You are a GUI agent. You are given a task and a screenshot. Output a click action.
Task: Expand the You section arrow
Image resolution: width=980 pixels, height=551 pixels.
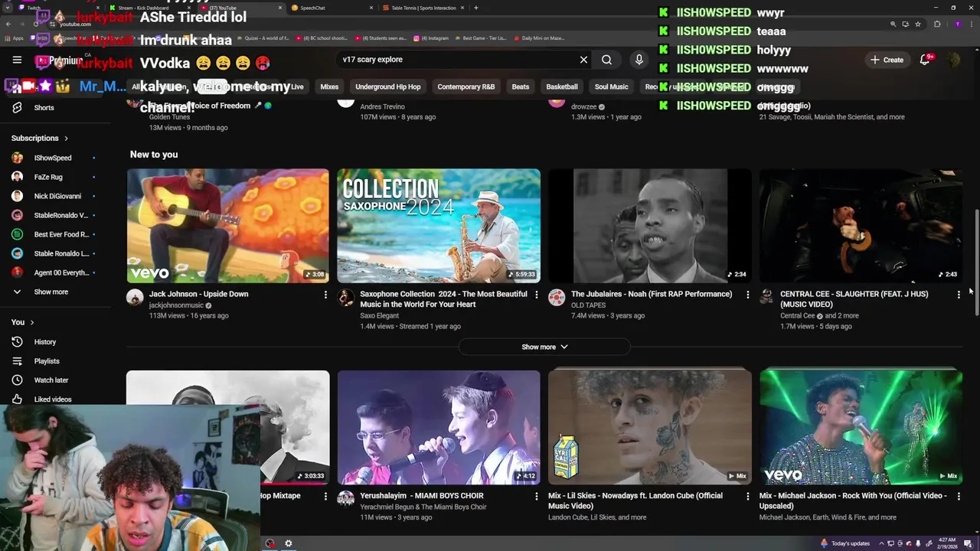pyautogui.click(x=32, y=322)
